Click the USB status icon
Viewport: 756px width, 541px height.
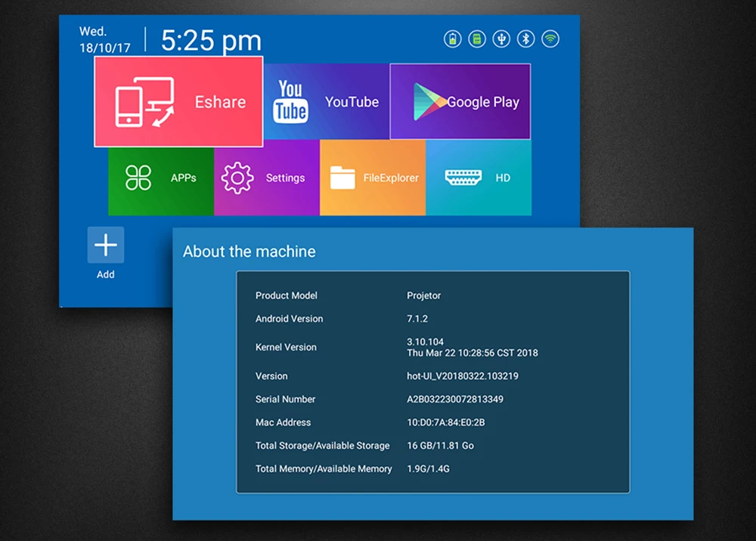(501, 39)
